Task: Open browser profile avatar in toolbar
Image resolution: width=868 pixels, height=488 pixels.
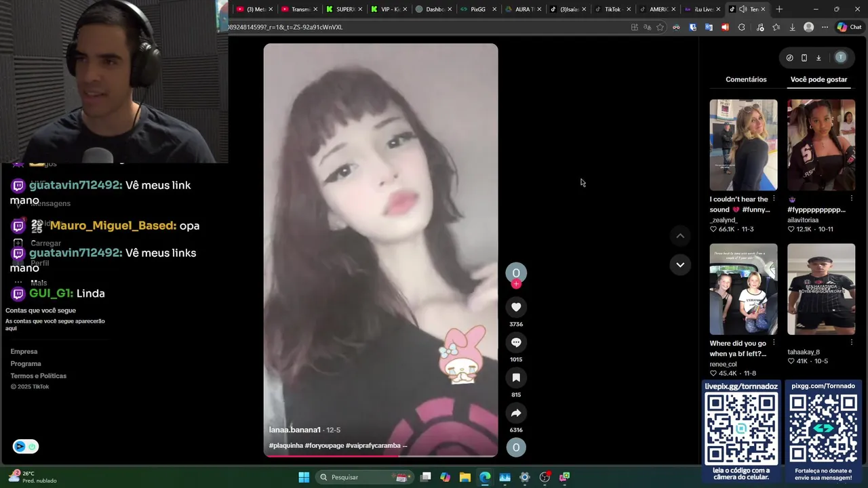Action: [x=808, y=27]
